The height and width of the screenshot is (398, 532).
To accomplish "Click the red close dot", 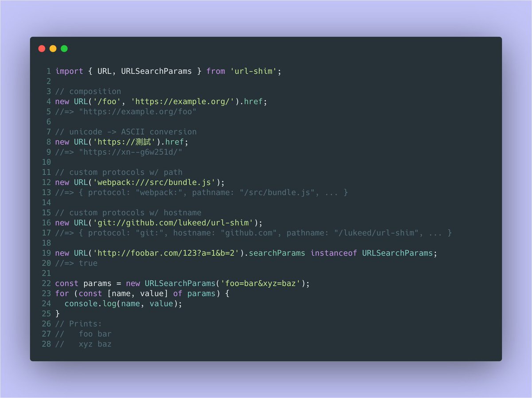I will coord(42,48).
